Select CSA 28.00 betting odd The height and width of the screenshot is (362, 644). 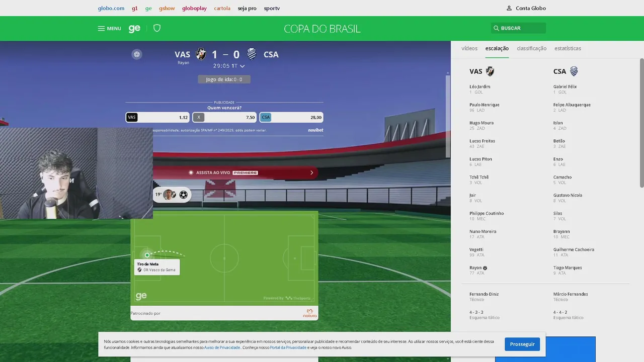[291, 117]
